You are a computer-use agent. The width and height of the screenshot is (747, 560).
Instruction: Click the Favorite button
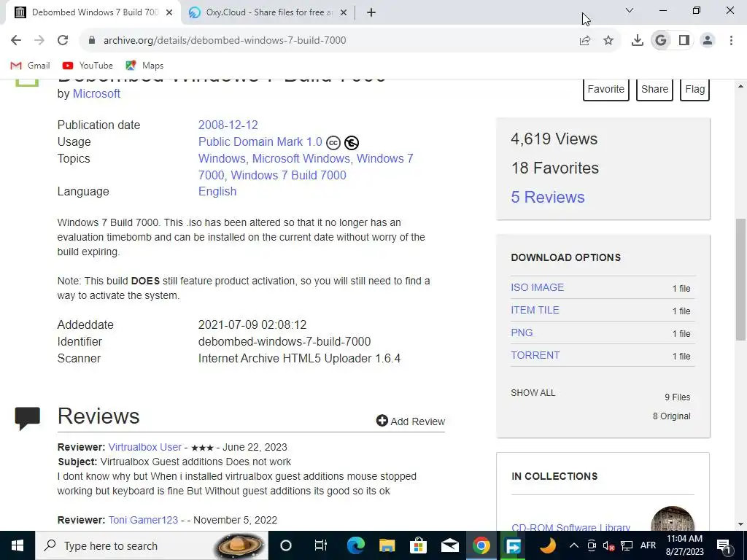point(606,90)
